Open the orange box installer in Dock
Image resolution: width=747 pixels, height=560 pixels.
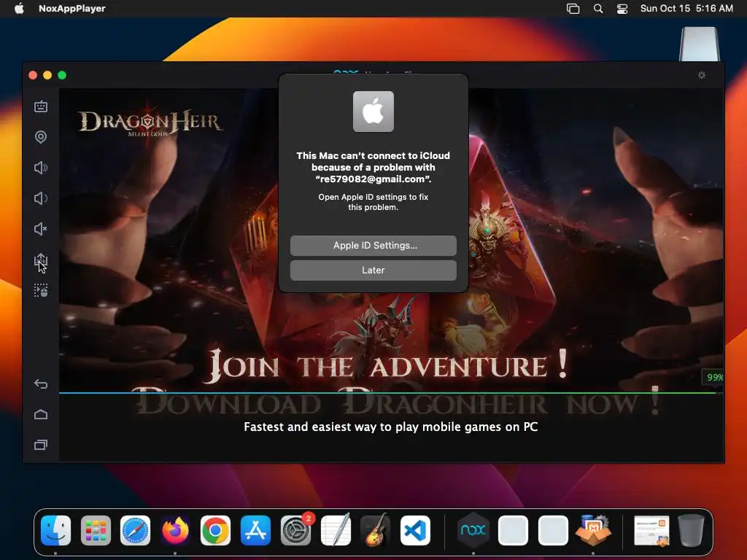(x=593, y=531)
